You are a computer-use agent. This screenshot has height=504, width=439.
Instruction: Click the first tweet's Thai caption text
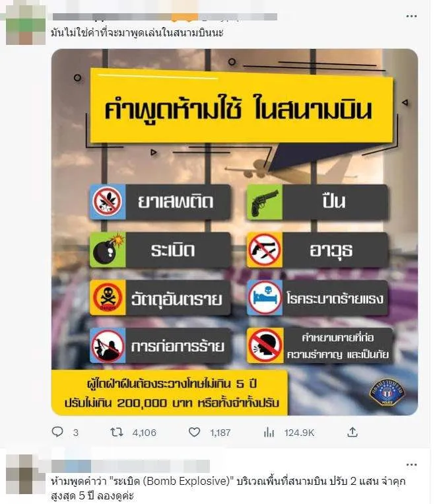pyautogui.click(x=137, y=32)
